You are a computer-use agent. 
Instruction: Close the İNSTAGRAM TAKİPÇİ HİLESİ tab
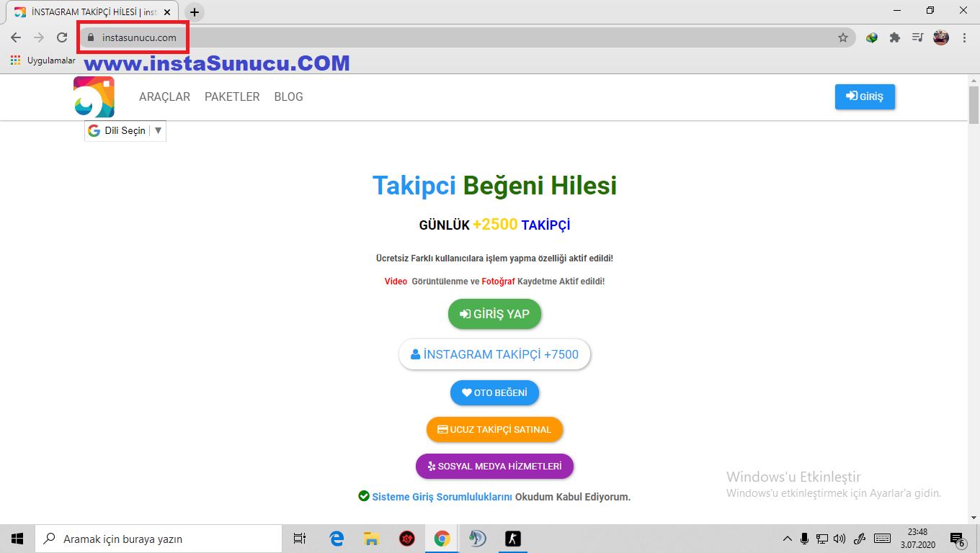[167, 12]
